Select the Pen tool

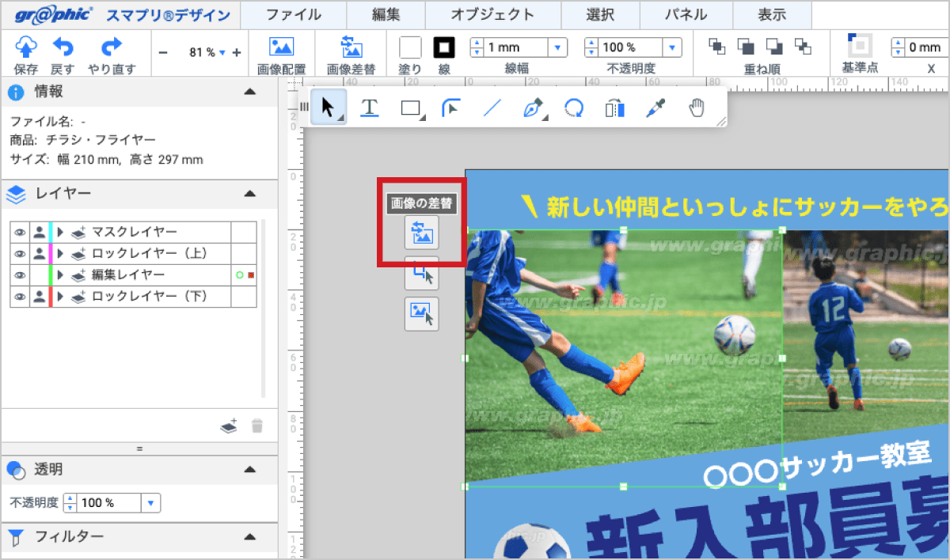[x=532, y=107]
